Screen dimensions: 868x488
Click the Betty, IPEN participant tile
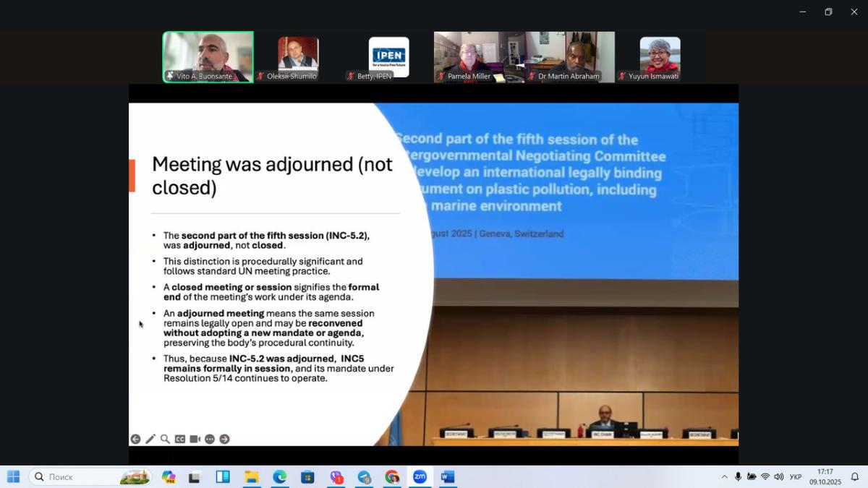tap(388, 57)
